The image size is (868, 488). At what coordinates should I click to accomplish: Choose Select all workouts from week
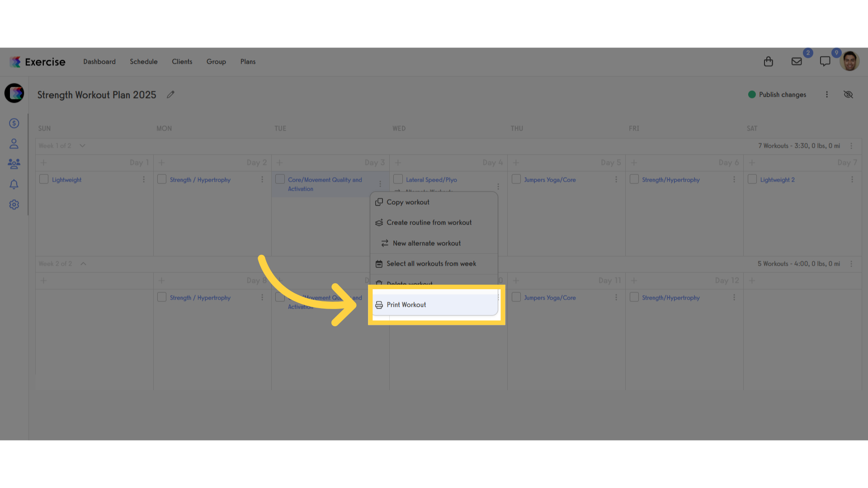[434, 264]
